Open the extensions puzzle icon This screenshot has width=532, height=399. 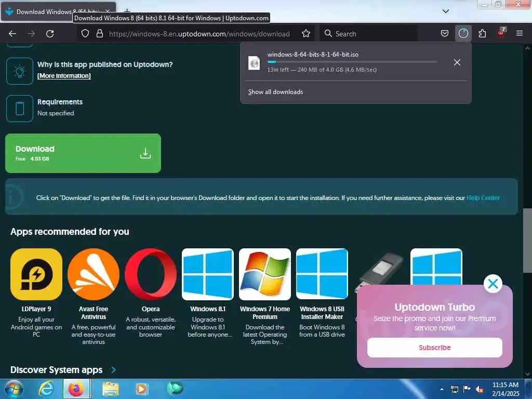pyautogui.click(x=482, y=34)
